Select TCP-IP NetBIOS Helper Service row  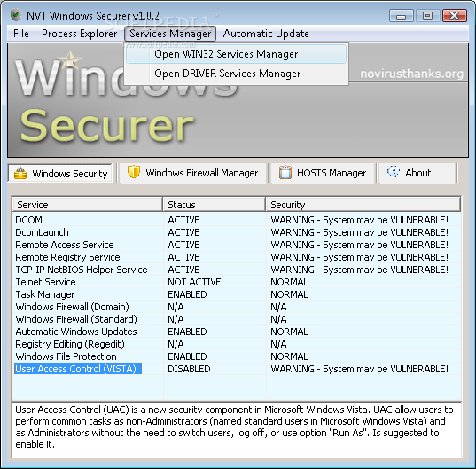click(x=237, y=270)
